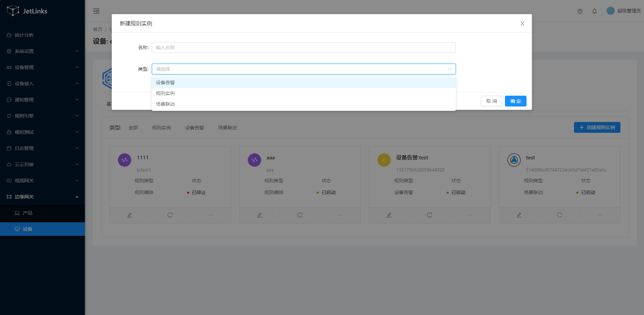Click the reload icon on 设备告警:test card
The height and width of the screenshot is (315, 644).
click(x=430, y=215)
